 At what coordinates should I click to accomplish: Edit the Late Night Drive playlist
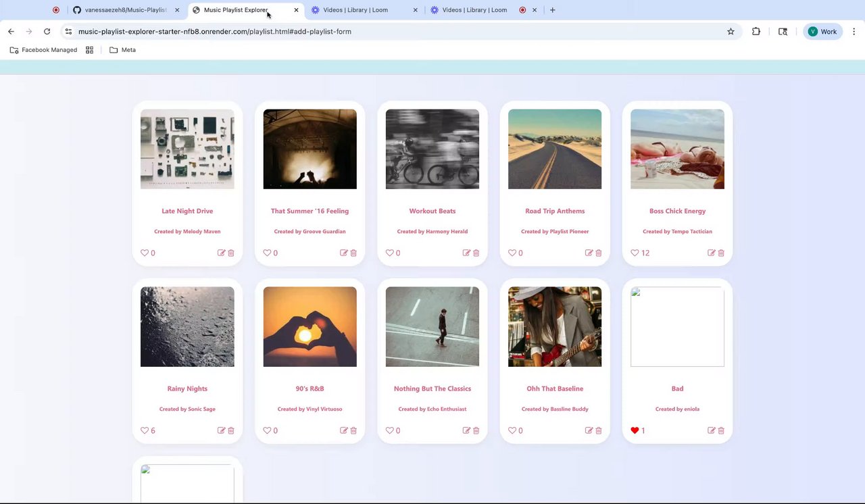(221, 253)
